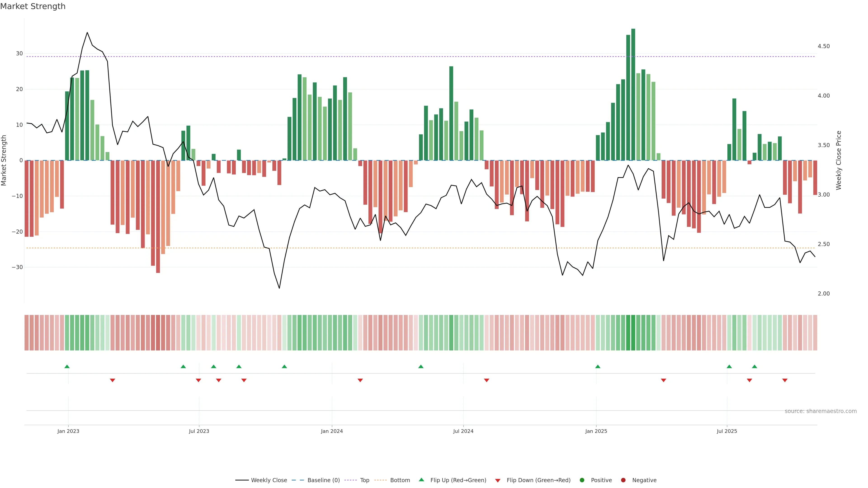This screenshot has height=488, width=868.
Task: Click the red Flip Down triangle in the legend
Action: 498,481
